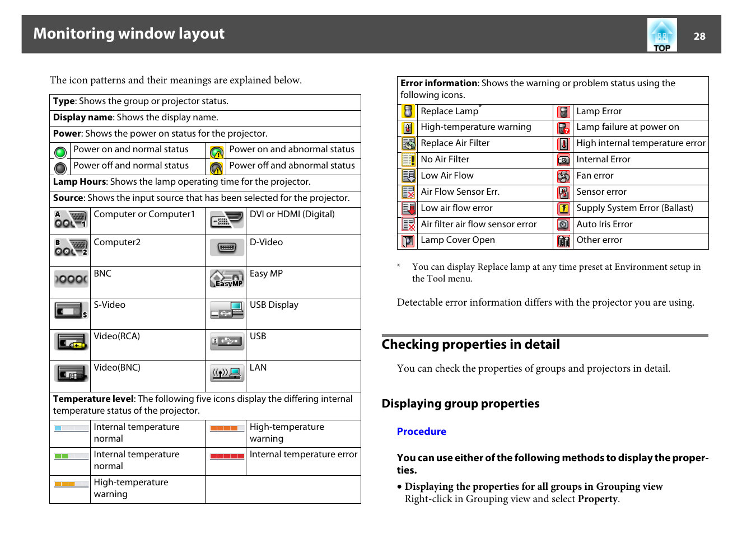Screen dimensions: 756x534
Task: Click the 'Lamp failure at power on' label
Action: pos(628,127)
